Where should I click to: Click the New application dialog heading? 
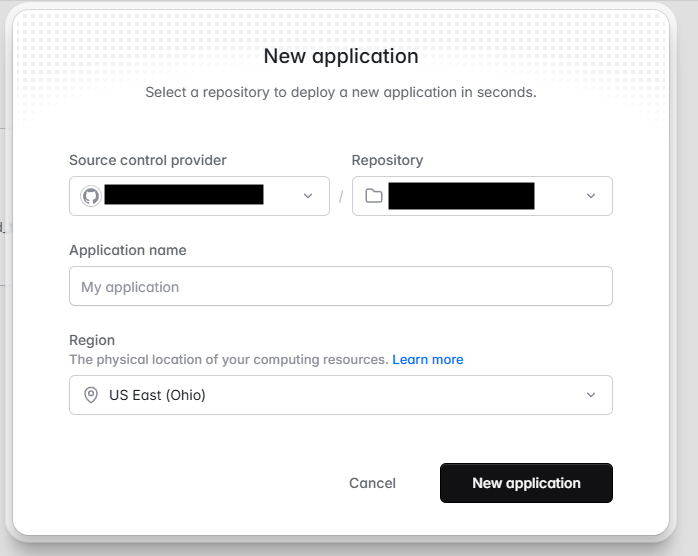point(341,56)
